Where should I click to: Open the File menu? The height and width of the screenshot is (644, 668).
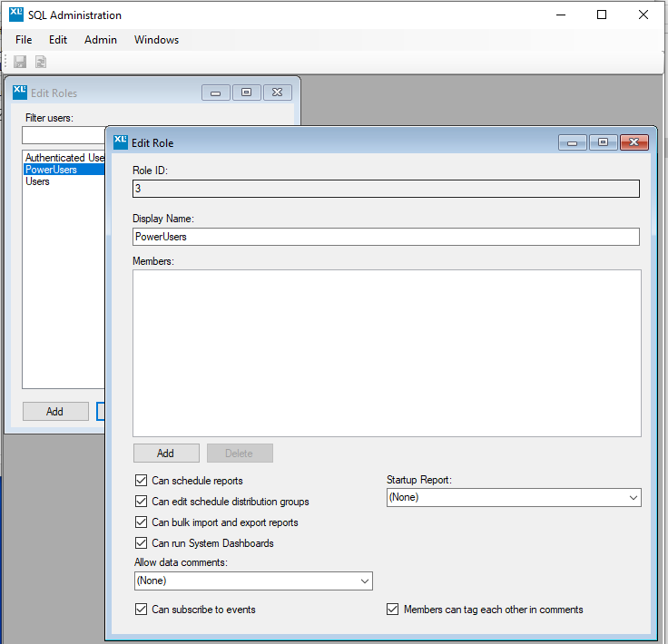24,40
